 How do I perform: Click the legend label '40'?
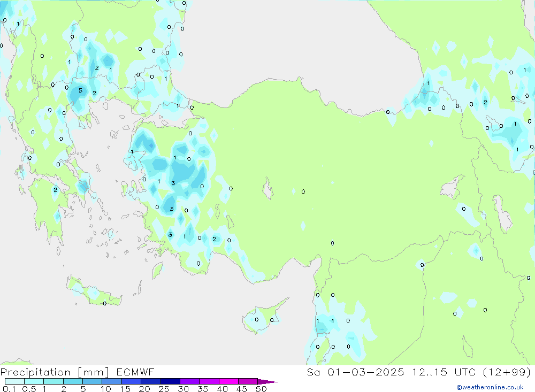[222, 389]
